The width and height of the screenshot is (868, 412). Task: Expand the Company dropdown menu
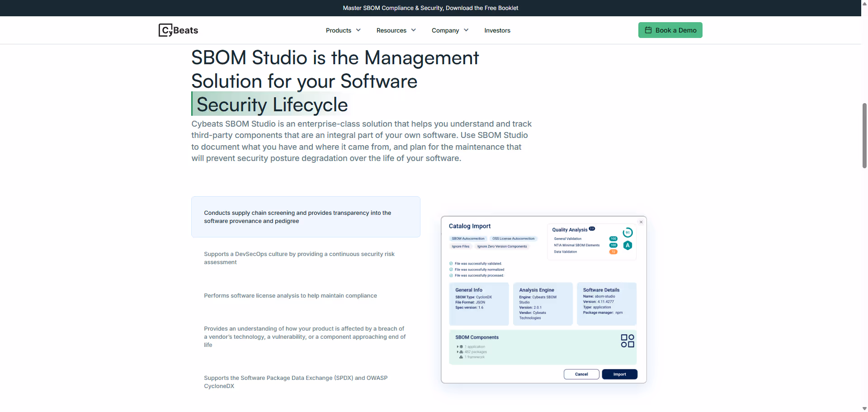tap(450, 30)
